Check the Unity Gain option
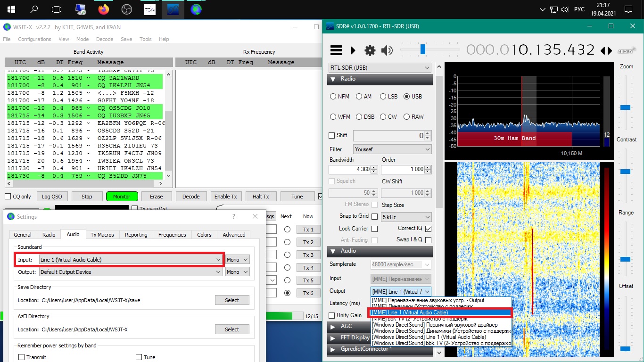Image resolution: width=644 pixels, height=362 pixels. pyautogui.click(x=332, y=315)
